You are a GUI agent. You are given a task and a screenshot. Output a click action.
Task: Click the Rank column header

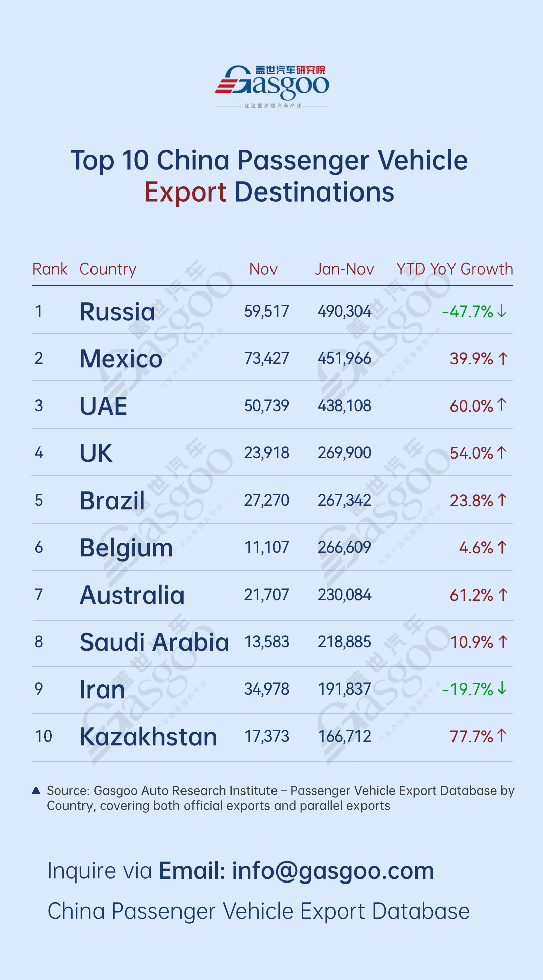click(50, 269)
